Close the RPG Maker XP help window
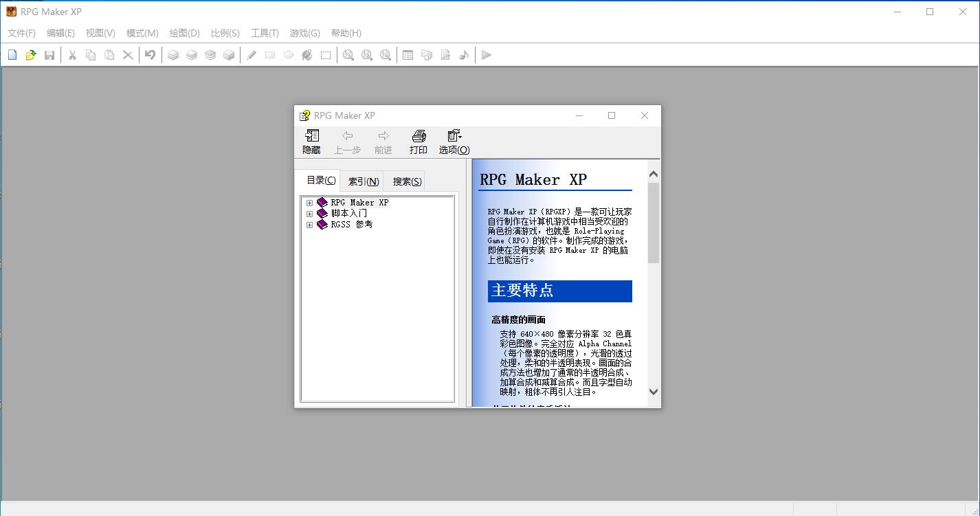980x516 pixels. pyautogui.click(x=645, y=115)
